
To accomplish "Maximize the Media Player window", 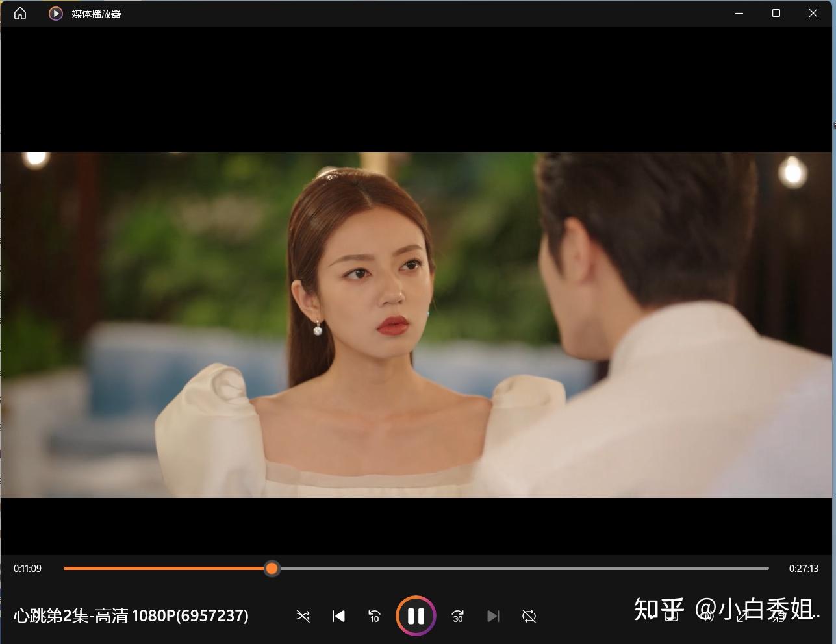I will coord(776,13).
